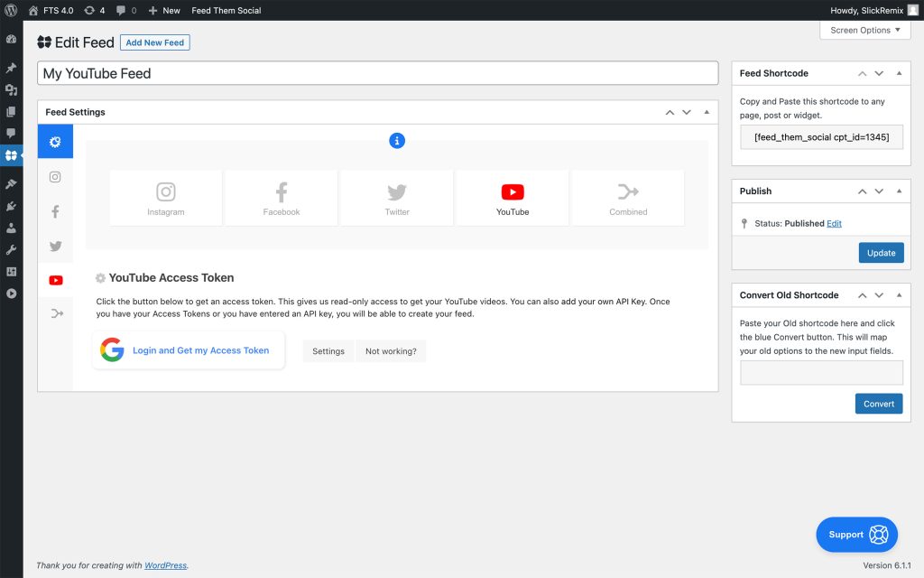Select Twitter tab in settings sidebar

coord(55,246)
